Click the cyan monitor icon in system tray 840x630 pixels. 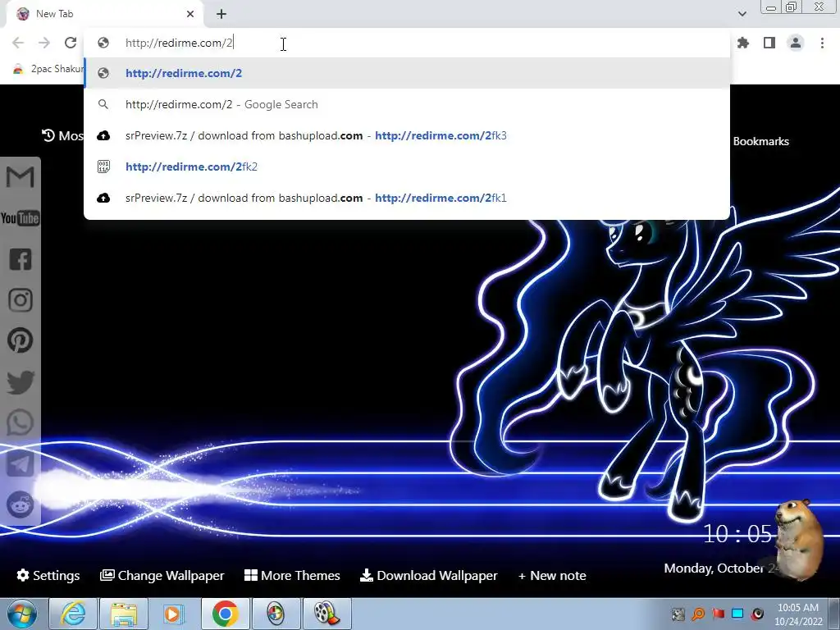[x=737, y=614]
